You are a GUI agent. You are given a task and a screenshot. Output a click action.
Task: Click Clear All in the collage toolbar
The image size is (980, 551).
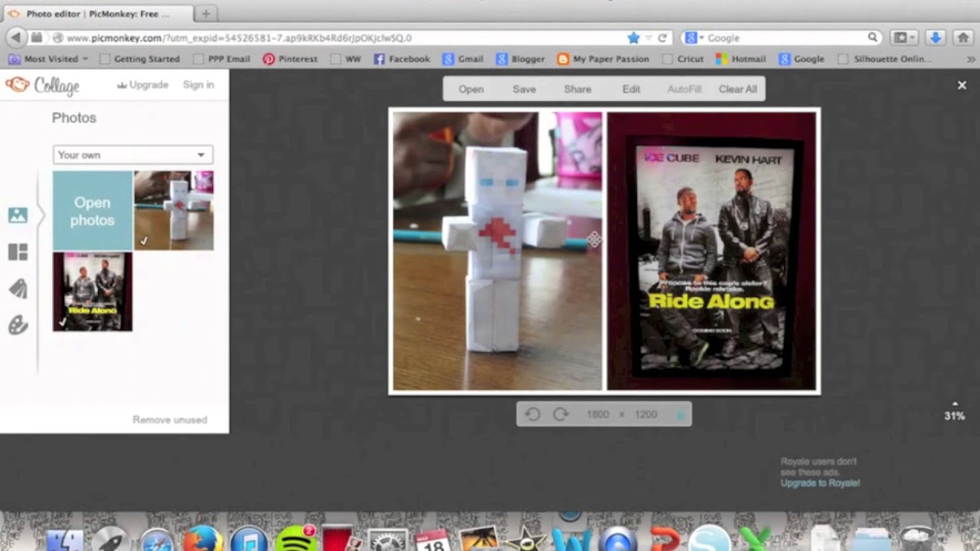point(737,89)
